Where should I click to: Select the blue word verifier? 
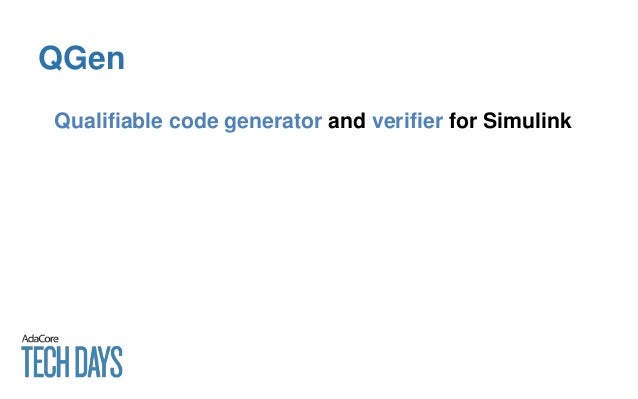click(407, 121)
